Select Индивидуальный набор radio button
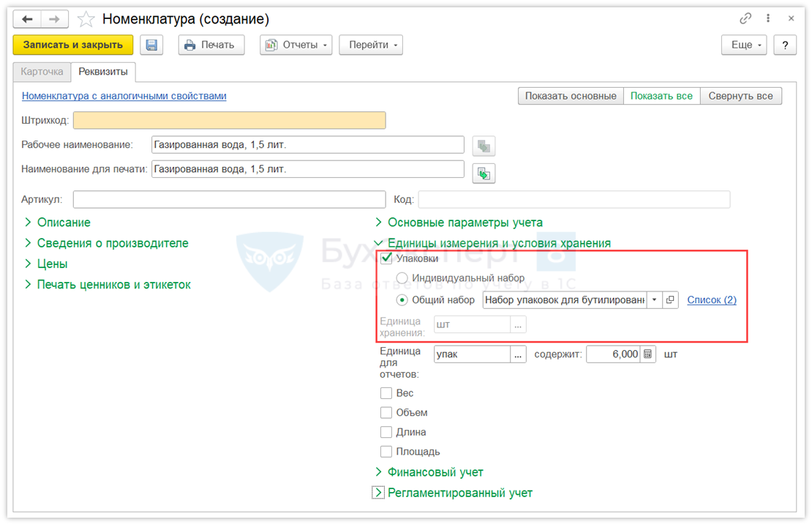Screen dimensions: 812x525 coord(402,278)
